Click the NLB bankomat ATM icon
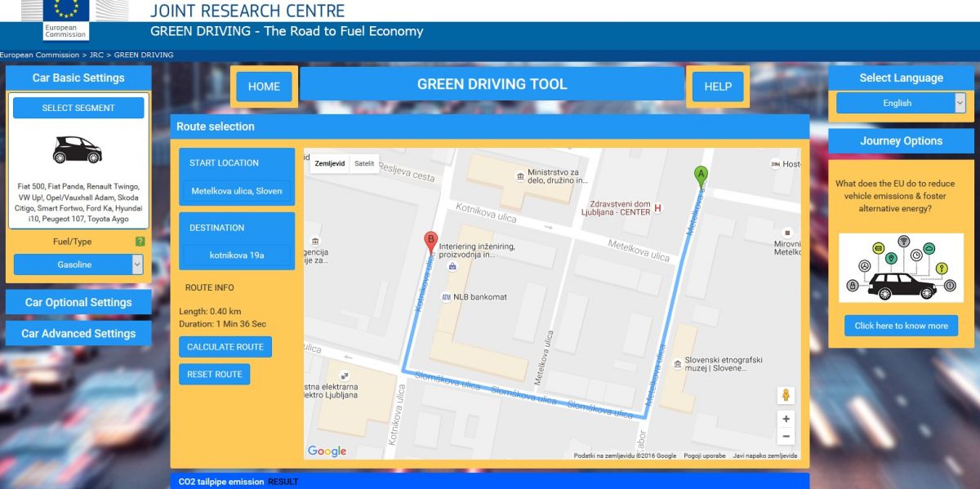The height and width of the screenshot is (489, 980). click(x=446, y=297)
